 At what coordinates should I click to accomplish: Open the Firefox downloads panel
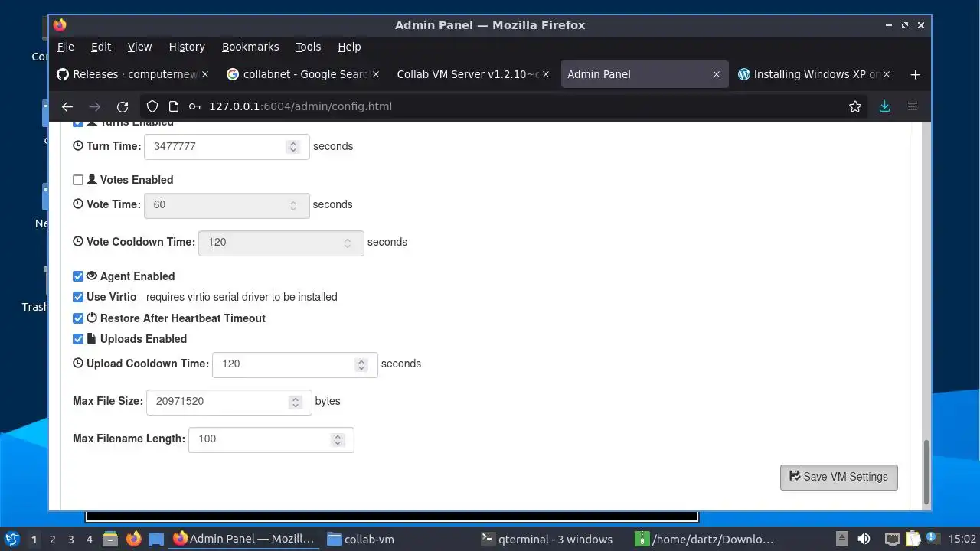[x=884, y=106]
